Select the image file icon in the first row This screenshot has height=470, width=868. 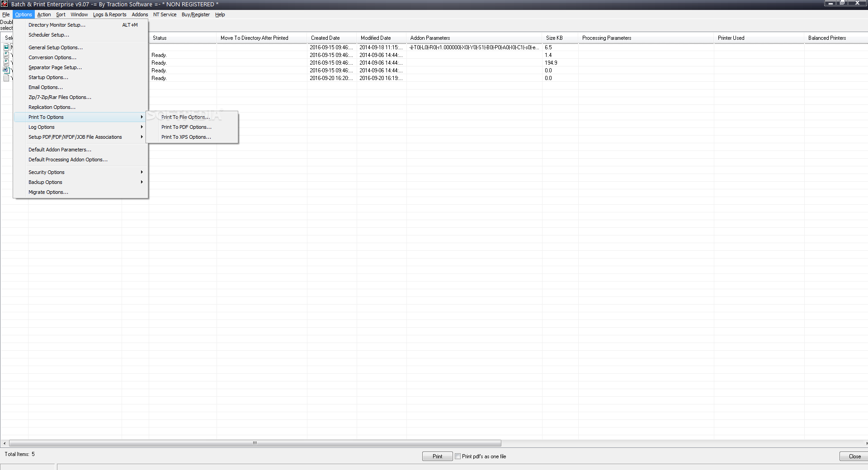coord(6,47)
